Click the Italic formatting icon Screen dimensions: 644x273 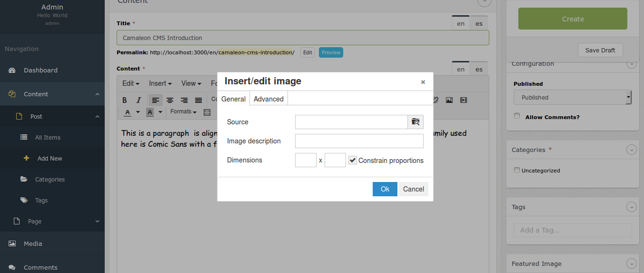tap(139, 100)
